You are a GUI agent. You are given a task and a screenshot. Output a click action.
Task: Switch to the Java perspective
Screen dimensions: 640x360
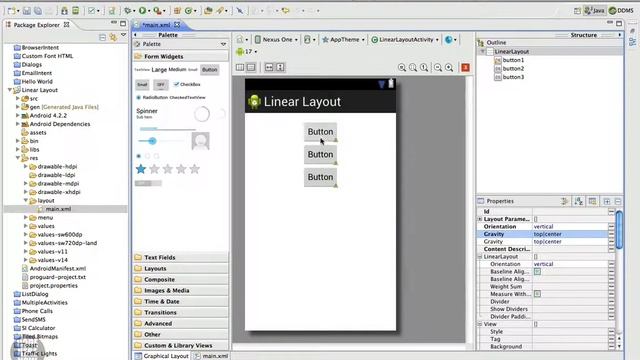tap(594, 11)
